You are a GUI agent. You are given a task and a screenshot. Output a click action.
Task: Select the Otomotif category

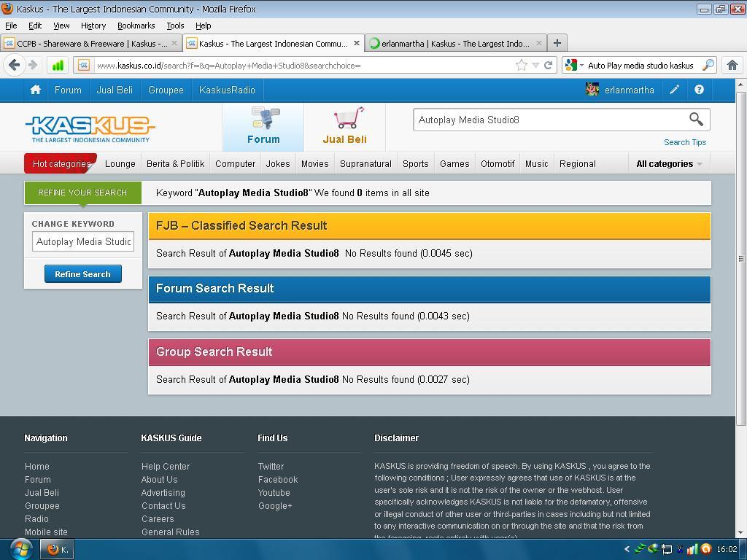click(x=498, y=164)
